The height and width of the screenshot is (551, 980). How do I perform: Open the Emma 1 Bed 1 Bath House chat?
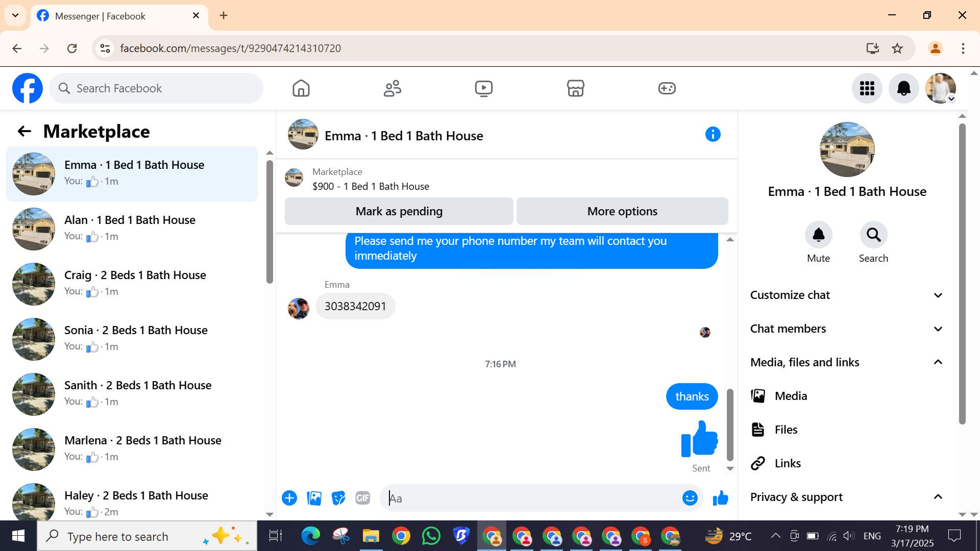pos(132,174)
